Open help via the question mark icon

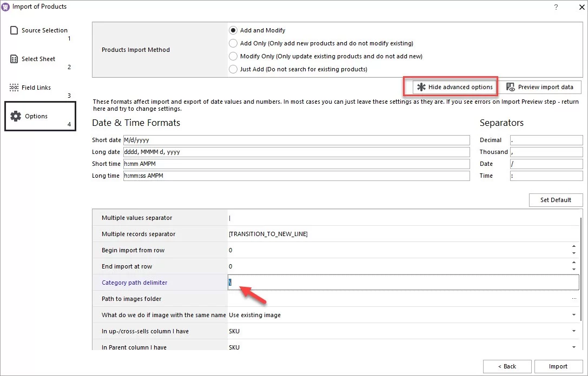[x=557, y=6]
